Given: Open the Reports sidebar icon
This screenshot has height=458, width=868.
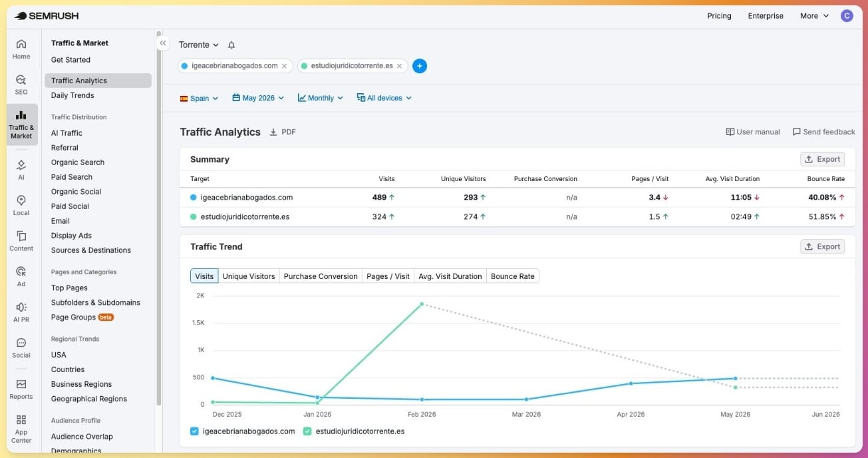Looking at the screenshot, I should (21, 389).
